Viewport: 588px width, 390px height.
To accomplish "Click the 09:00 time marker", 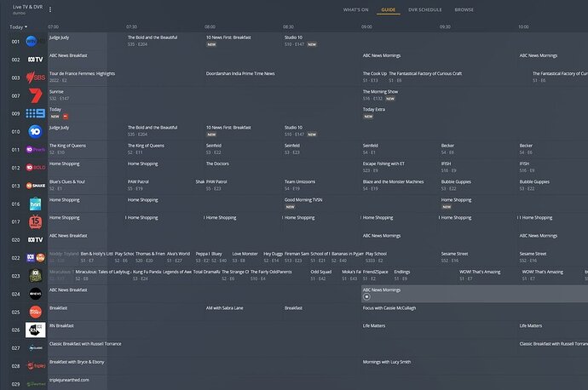I will (366, 27).
